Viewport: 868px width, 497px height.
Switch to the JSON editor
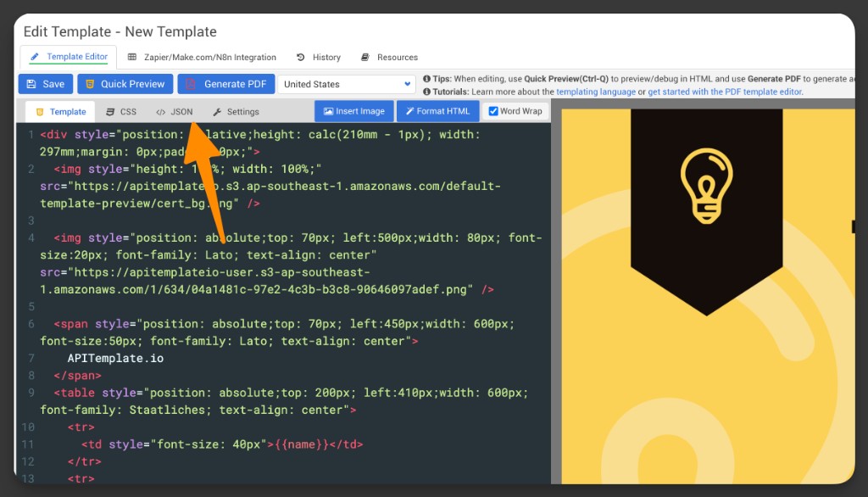(x=174, y=111)
